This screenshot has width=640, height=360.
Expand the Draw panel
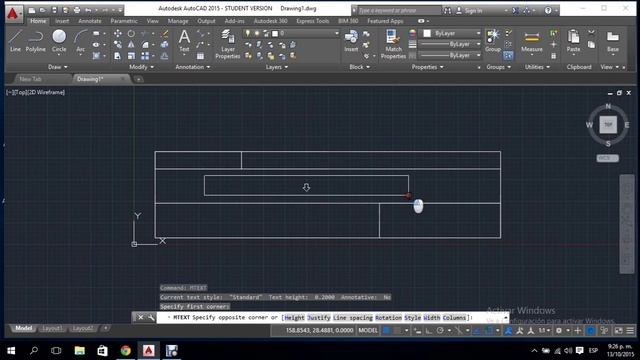click(58, 67)
